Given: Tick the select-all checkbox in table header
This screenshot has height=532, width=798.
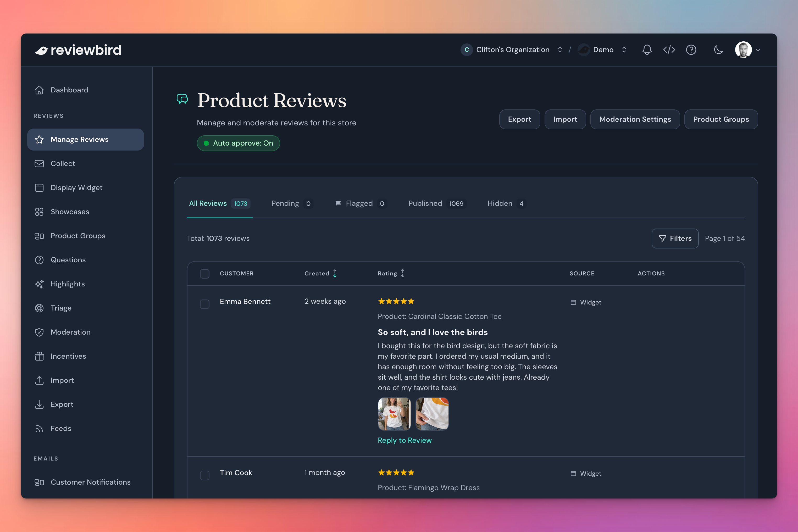Looking at the screenshot, I should [x=204, y=274].
